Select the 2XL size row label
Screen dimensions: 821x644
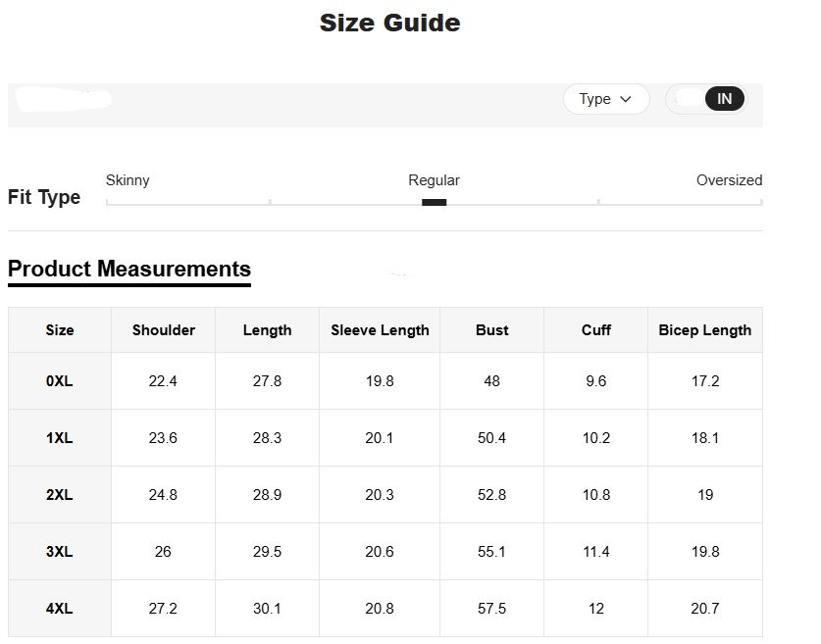(x=60, y=495)
